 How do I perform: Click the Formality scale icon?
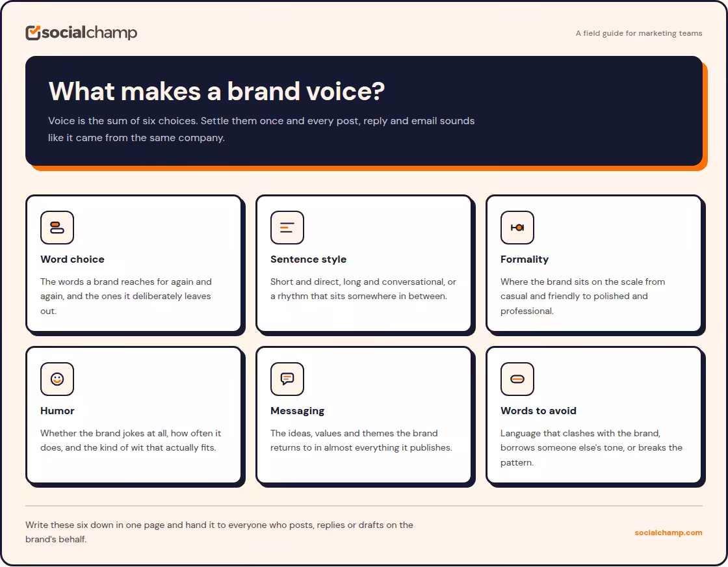pos(517,228)
